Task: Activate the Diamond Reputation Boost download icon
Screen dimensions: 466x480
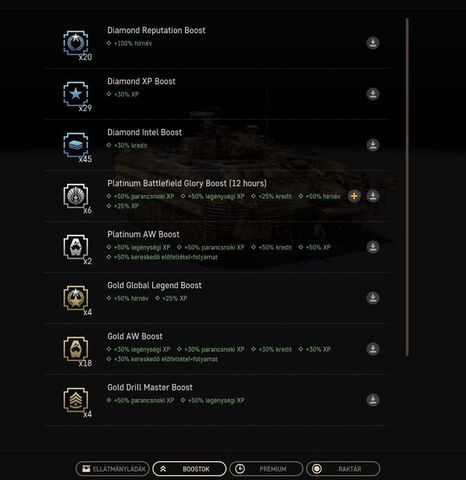Action: pos(373,43)
